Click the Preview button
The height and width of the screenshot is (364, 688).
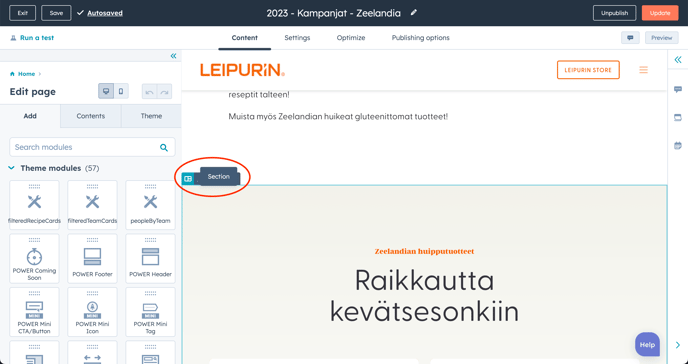click(x=662, y=38)
